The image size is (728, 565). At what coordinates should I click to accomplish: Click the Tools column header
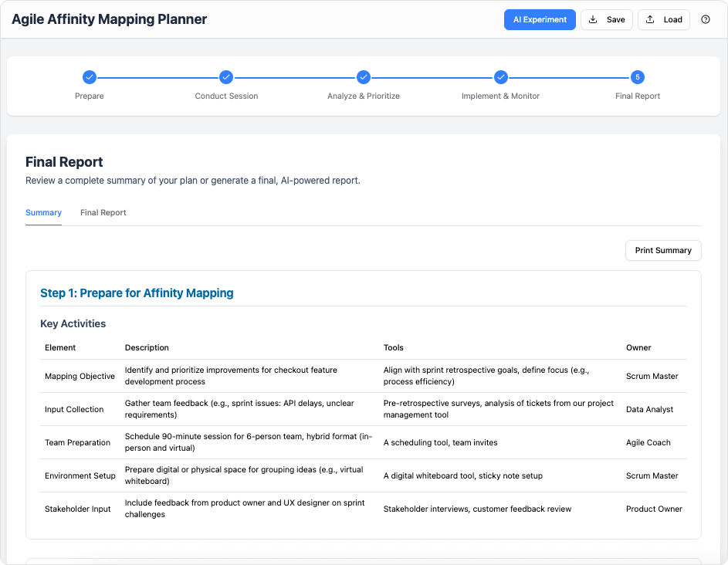(393, 348)
